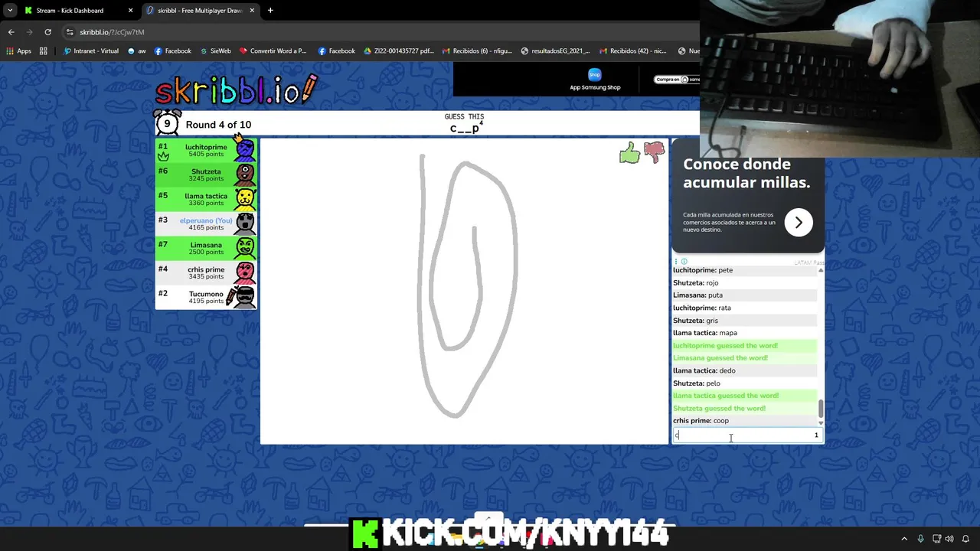Click 'Shutzeta: rojo' chat message
Image resolution: width=980 pixels, height=551 pixels.
coord(696,282)
